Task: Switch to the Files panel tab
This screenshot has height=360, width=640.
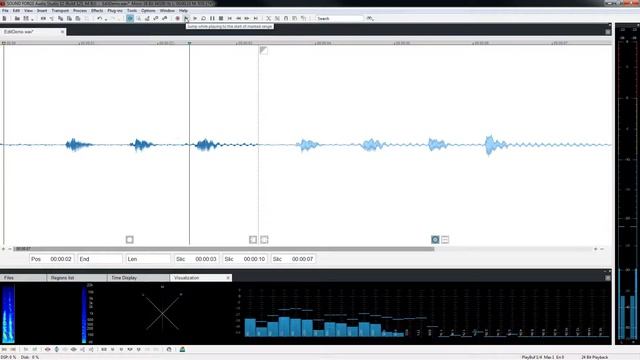Action: 23,278
